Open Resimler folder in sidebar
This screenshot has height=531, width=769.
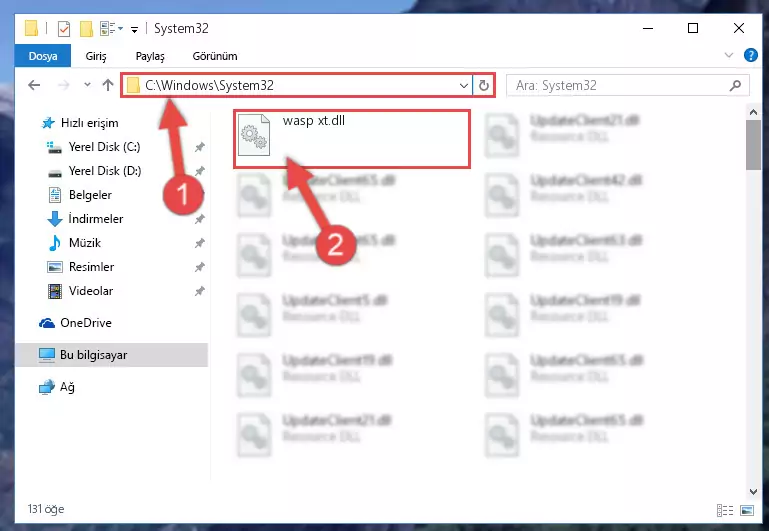click(x=91, y=267)
